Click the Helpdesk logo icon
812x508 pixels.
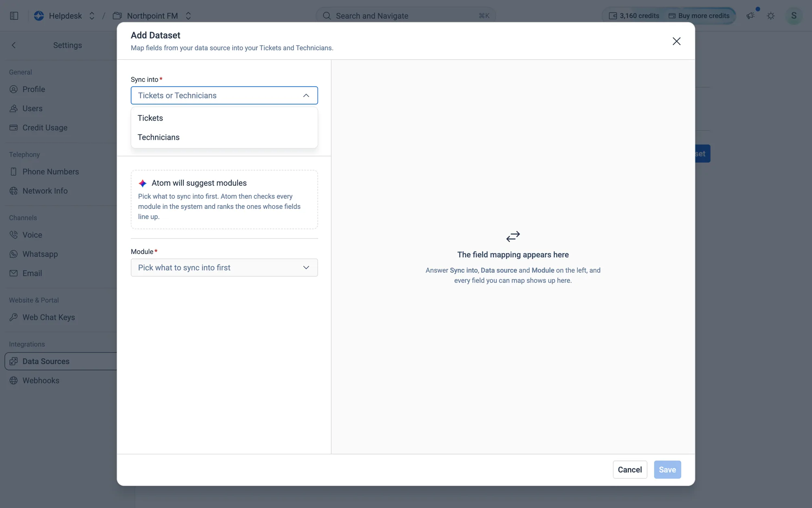[39, 16]
